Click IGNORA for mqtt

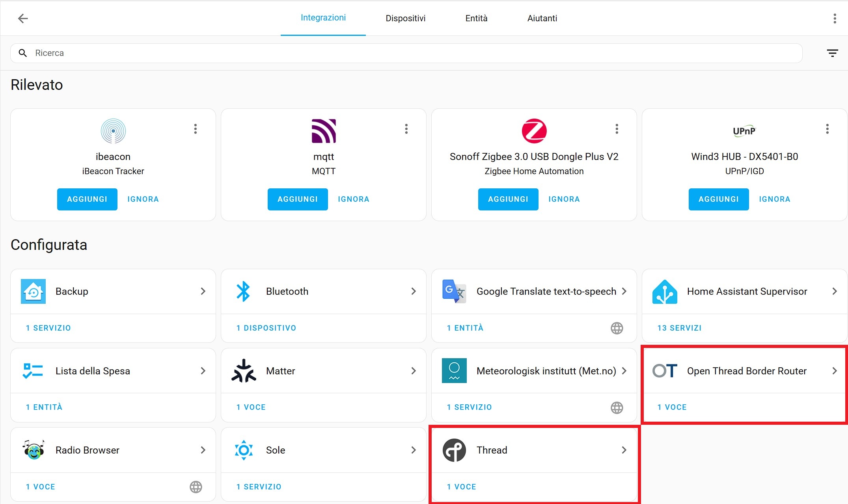[354, 199]
